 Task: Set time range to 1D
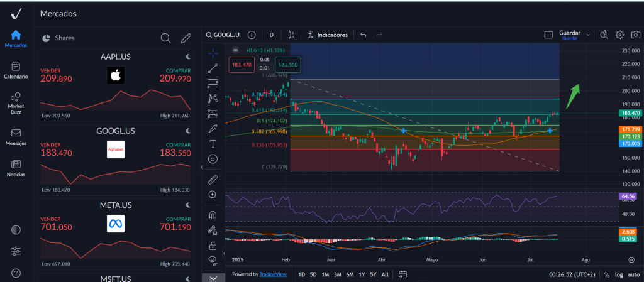pyautogui.click(x=301, y=274)
